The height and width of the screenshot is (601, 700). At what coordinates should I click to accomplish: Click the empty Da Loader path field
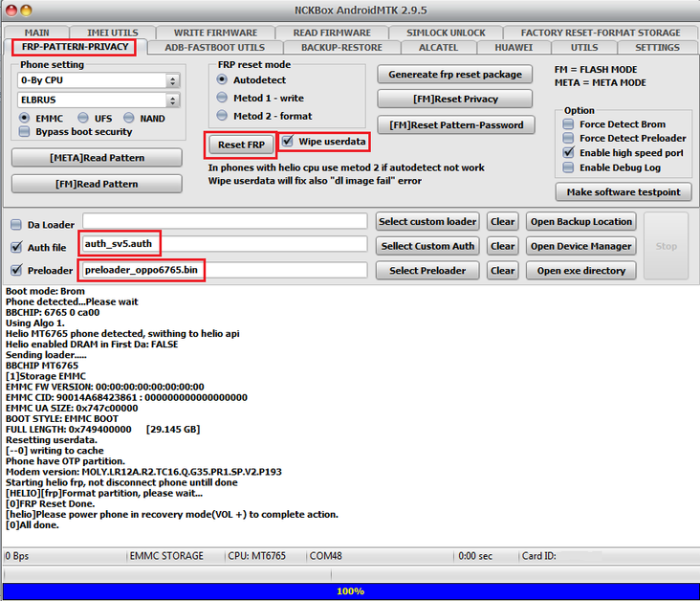point(225,221)
